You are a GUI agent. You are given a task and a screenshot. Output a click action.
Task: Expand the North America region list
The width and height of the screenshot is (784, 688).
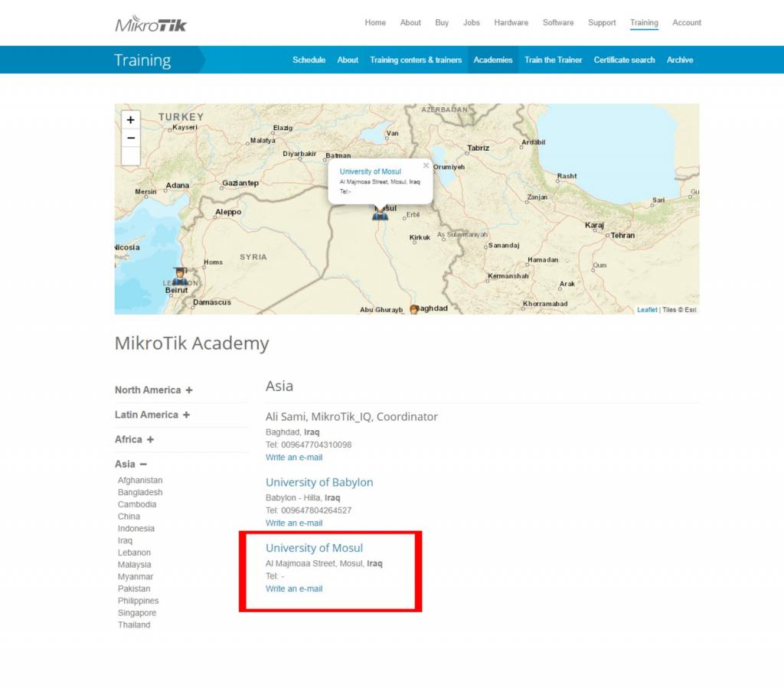(x=153, y=390)
